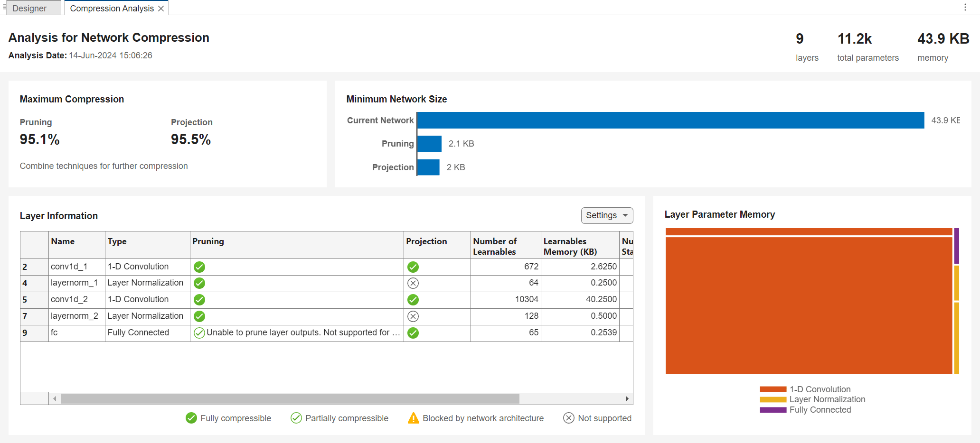
Task: Click the layernorm_1 projection not-supported icon
Action: click(413, 283)
